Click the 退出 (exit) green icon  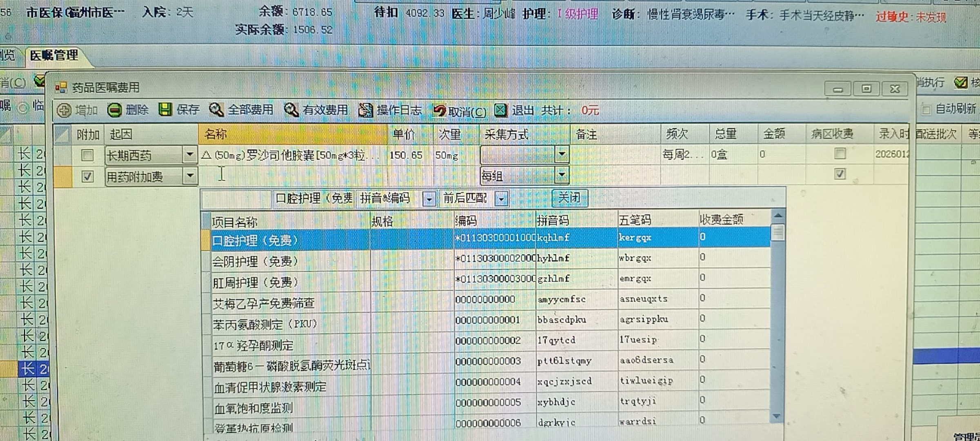(501, 110)
